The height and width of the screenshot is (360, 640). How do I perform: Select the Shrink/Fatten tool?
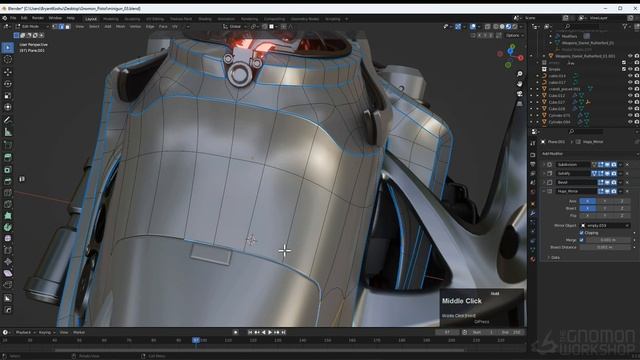[8, 262]
